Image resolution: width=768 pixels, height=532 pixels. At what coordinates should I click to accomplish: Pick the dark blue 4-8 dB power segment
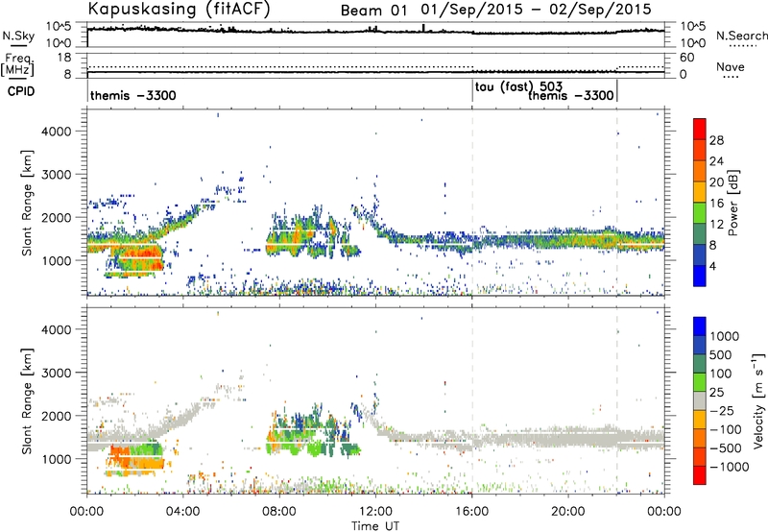pos(700,254)
